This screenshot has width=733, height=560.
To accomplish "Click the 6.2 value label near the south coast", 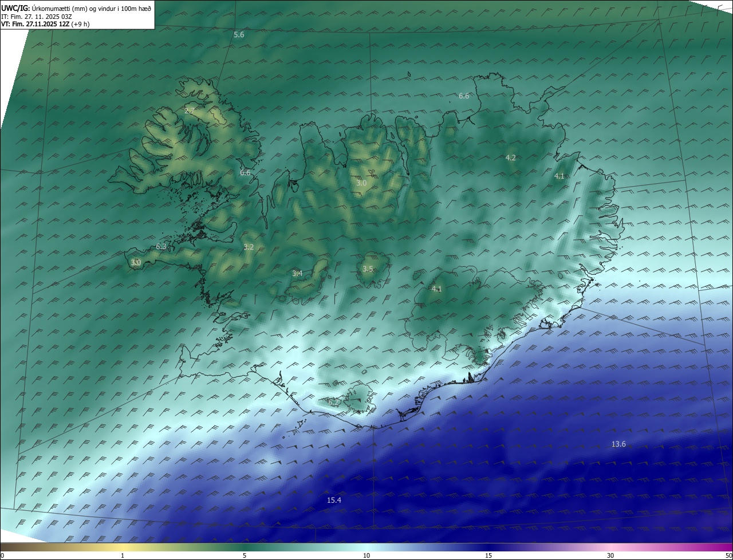I will pos(333,403).
